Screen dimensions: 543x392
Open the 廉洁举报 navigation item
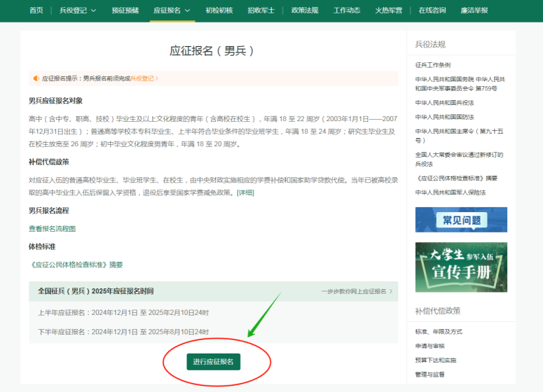click(474, 10)
